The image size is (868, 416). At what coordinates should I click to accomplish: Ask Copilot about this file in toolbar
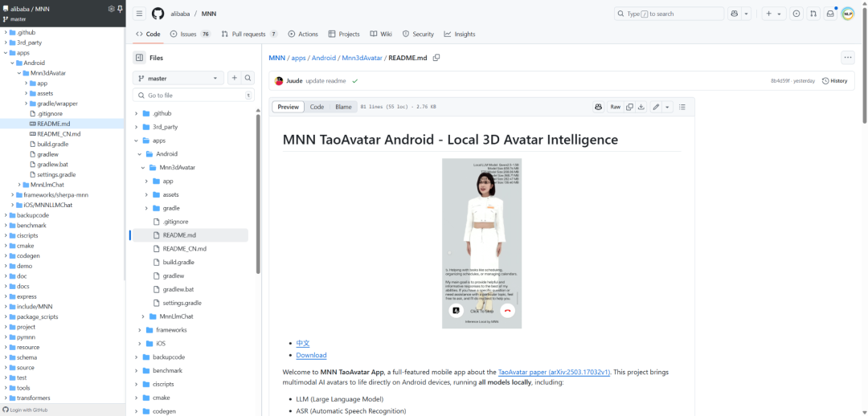click(598, 107)
